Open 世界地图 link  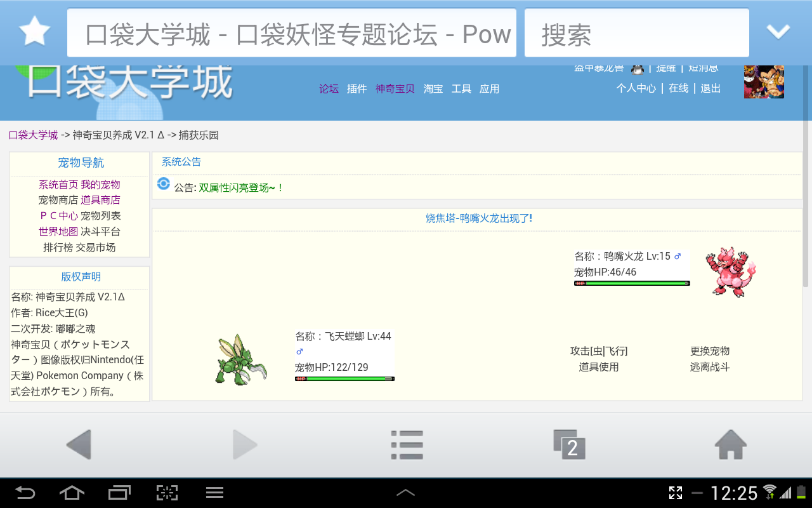pyautogui.click(x=58, y=232)
